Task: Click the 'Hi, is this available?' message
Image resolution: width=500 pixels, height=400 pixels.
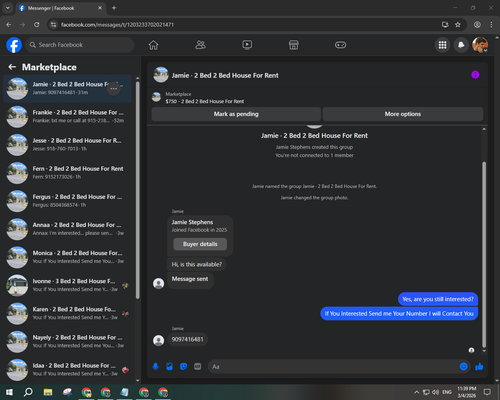Action: pyautogui.click(x=197, y=264)
